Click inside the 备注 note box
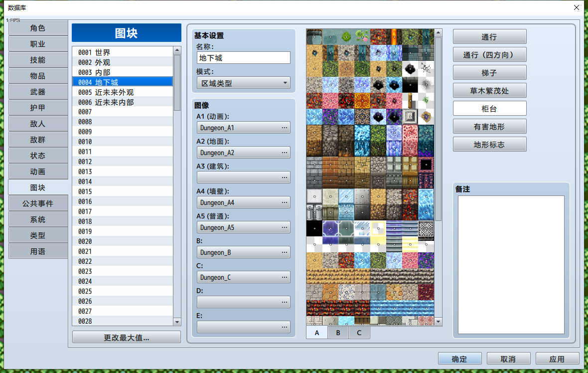 [511, 265]
